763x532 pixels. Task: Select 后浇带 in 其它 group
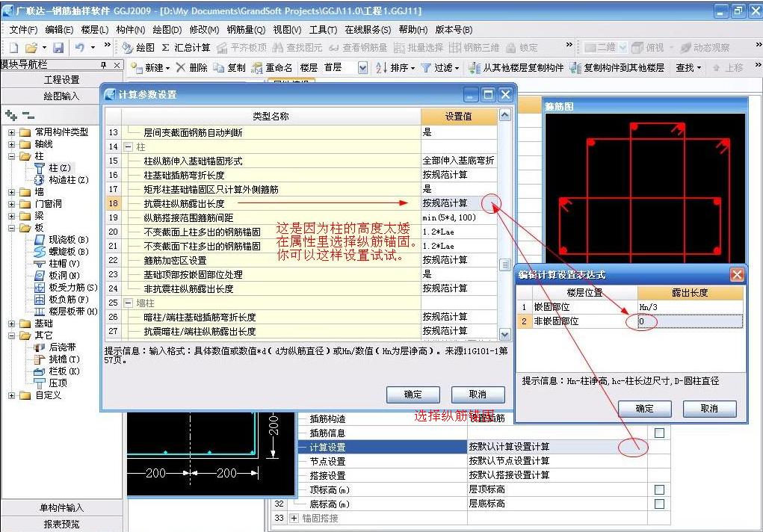point(55,347)
